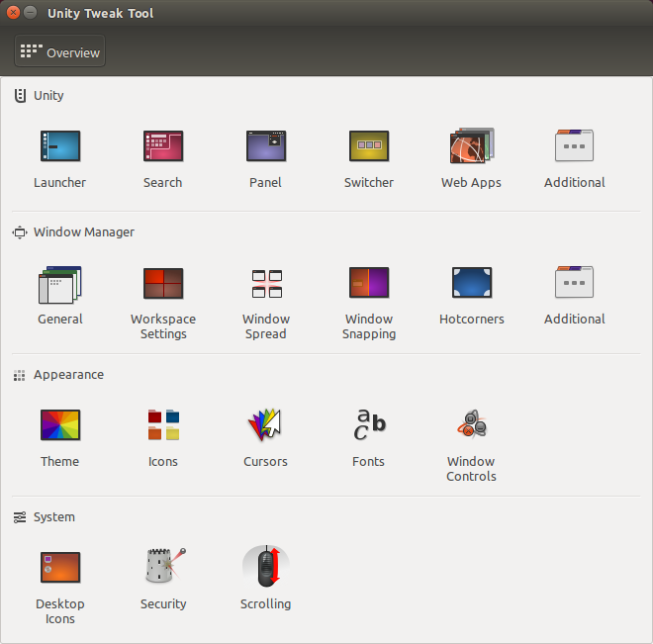Open Additional settings under Unity
Screen dimensions: 653x644
coord(574,145)
